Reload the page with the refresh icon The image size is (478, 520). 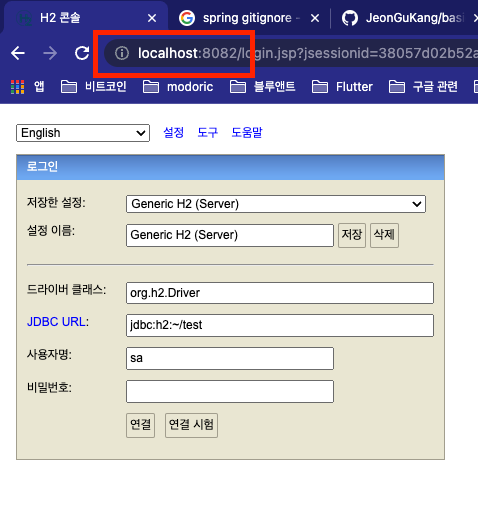tap(82, 53)
